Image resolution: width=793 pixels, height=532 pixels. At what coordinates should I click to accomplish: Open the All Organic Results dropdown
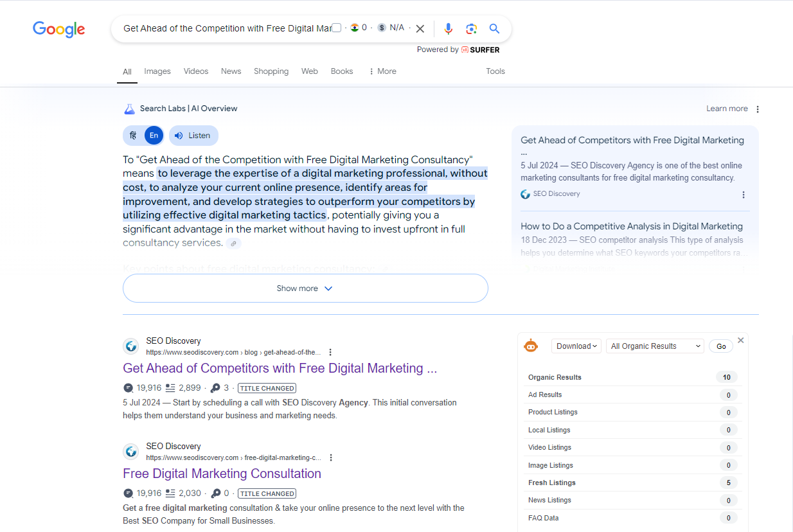(655, 346)
